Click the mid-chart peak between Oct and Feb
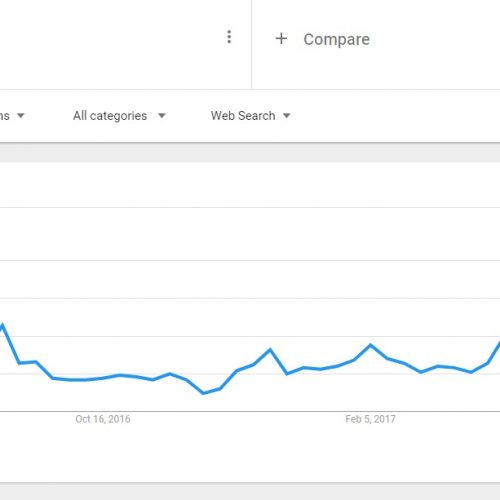Image resolution: width=500 pixels, height=500 pixels. click(x=270, y=349)
